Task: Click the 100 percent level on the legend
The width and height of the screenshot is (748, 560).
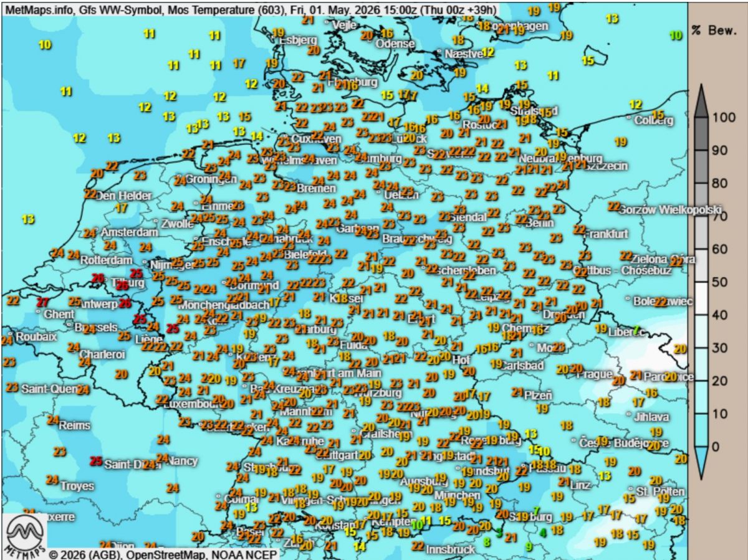Action: (x=724, y=117)
